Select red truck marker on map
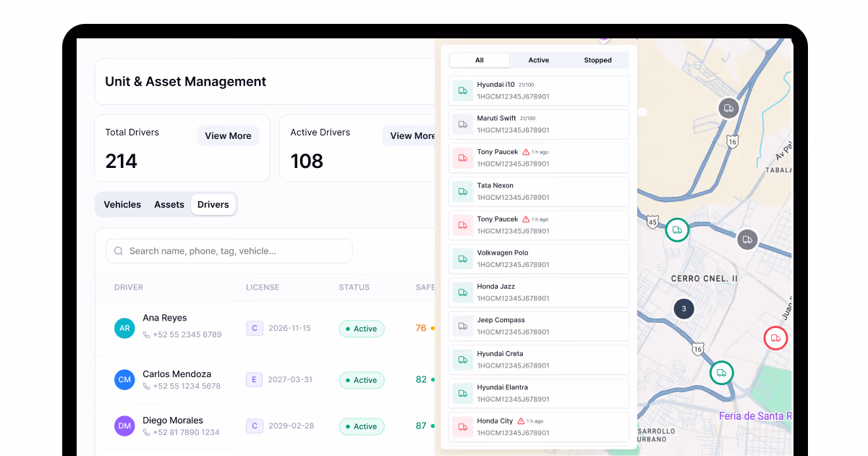 tap(775, 338)
